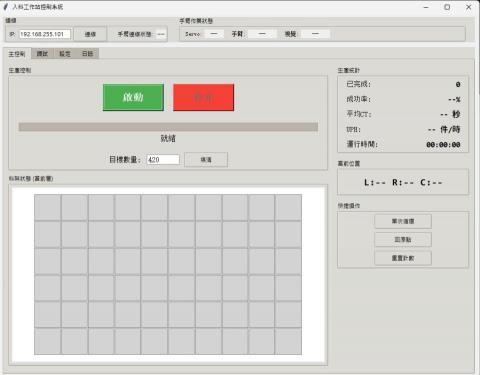Click the running time 00:00:00
This screenshot has height=375, width=480.
[x=443, y=145]
